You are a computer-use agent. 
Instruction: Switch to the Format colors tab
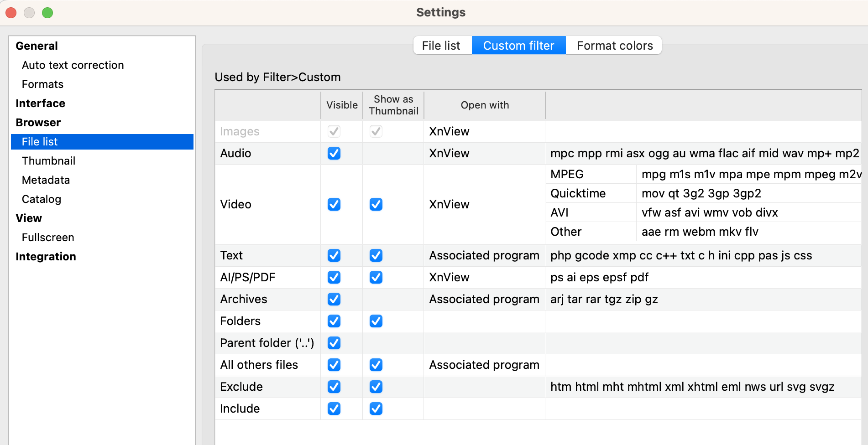pos(614,46)
